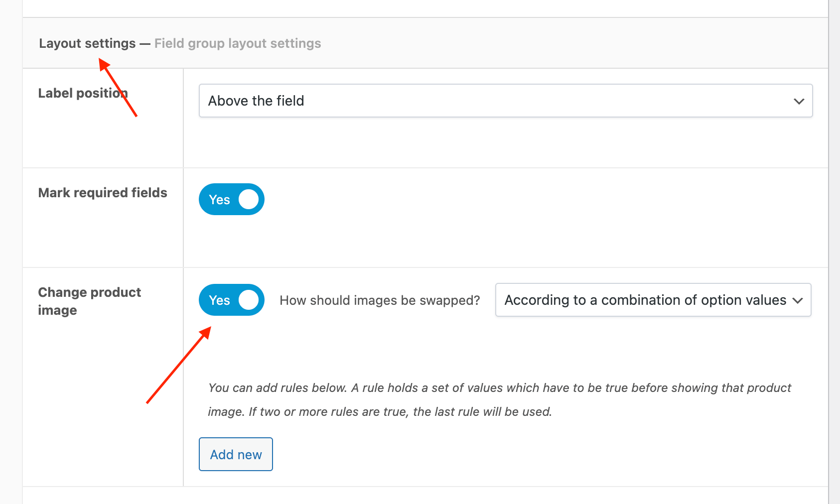Click the Above the field text in select box
Screen dimensions: 840x504
[x=256, y=101]
